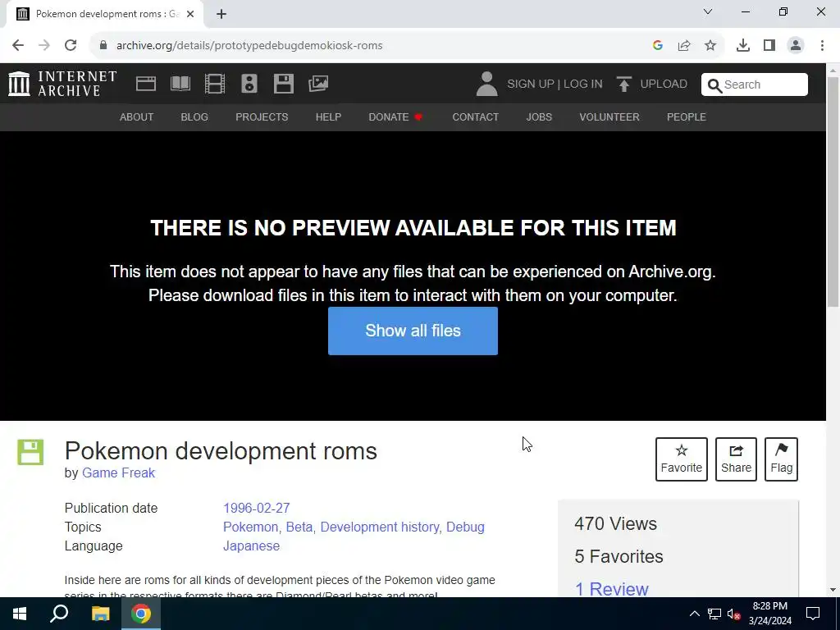Viewport: 840px width, 630px height.
Task: Click the green software item icon
Action: click(x=30, y=452)
